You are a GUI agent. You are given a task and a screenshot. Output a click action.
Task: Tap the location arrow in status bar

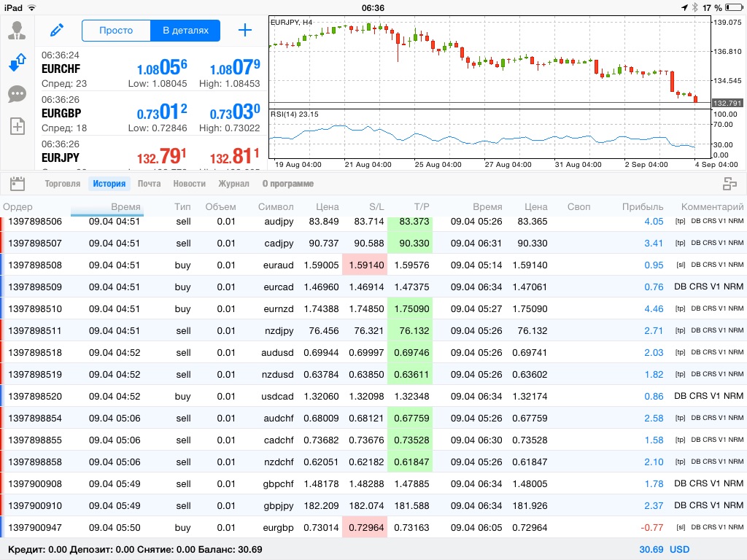[x=684, y=7]
